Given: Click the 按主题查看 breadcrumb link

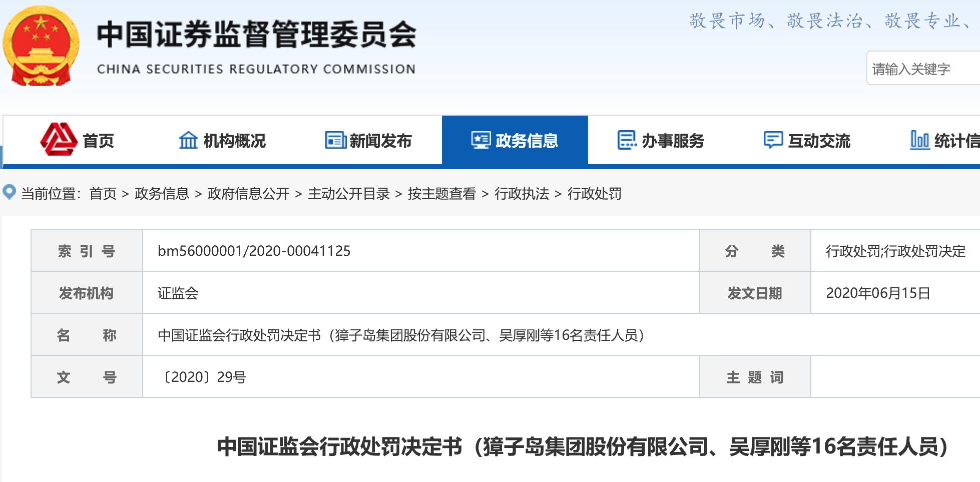Looking at the screenshot, I should coord(441,194).
